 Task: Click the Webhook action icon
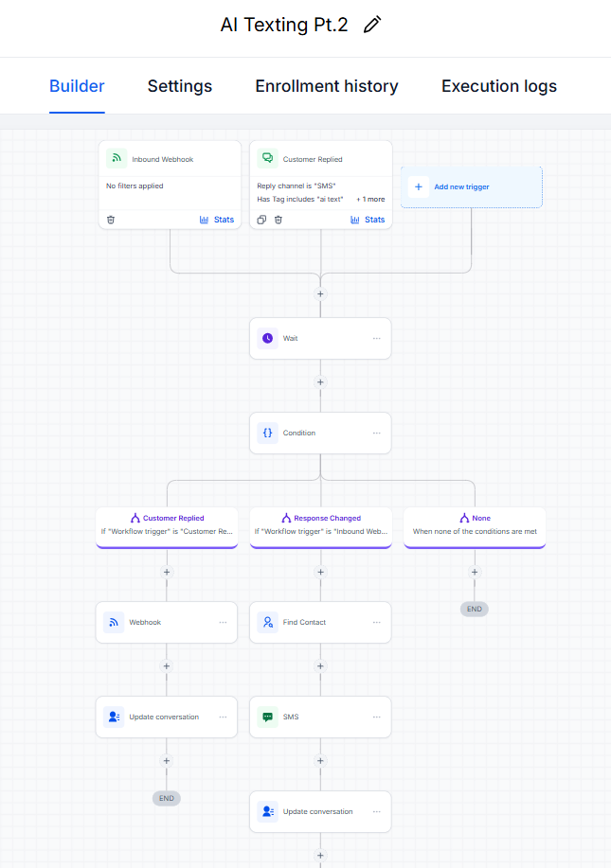(x=114, y=622)
